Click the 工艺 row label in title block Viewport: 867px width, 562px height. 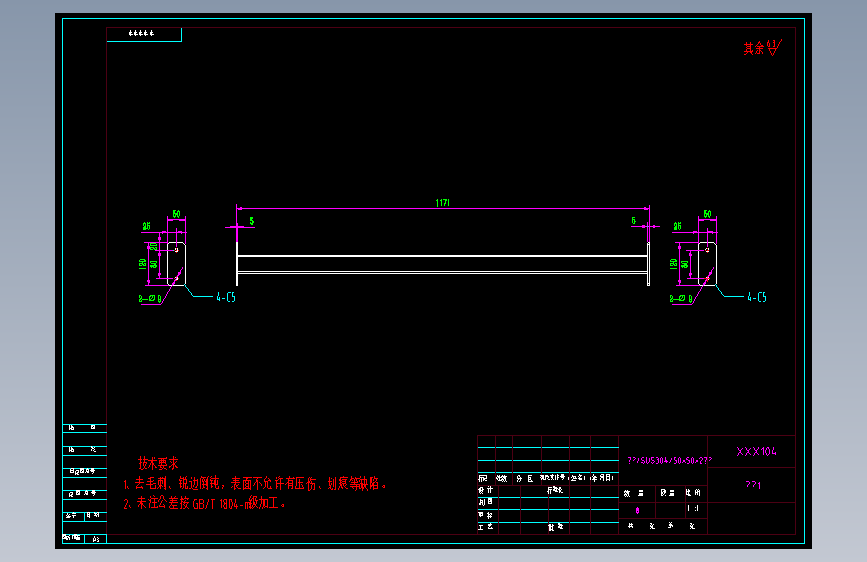point(485,527)
